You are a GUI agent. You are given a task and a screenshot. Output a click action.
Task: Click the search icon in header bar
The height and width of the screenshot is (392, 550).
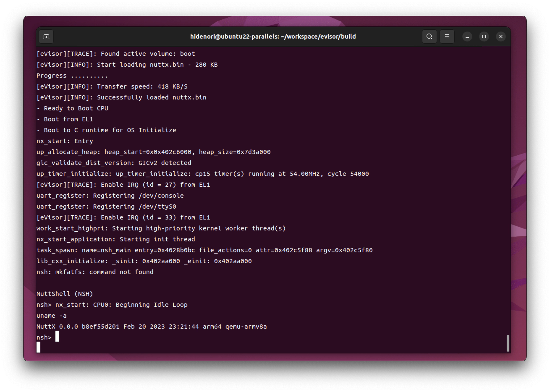click(x=430, y=37)
